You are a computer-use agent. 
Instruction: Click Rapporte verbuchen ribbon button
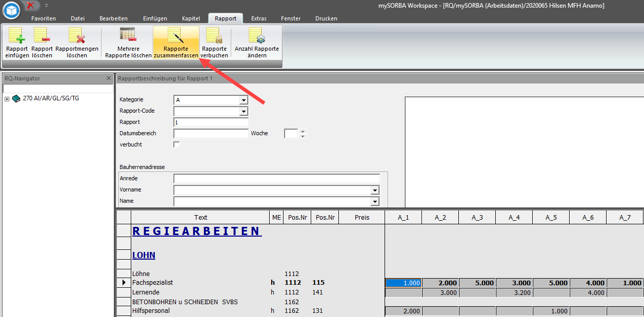pos(214,43)
